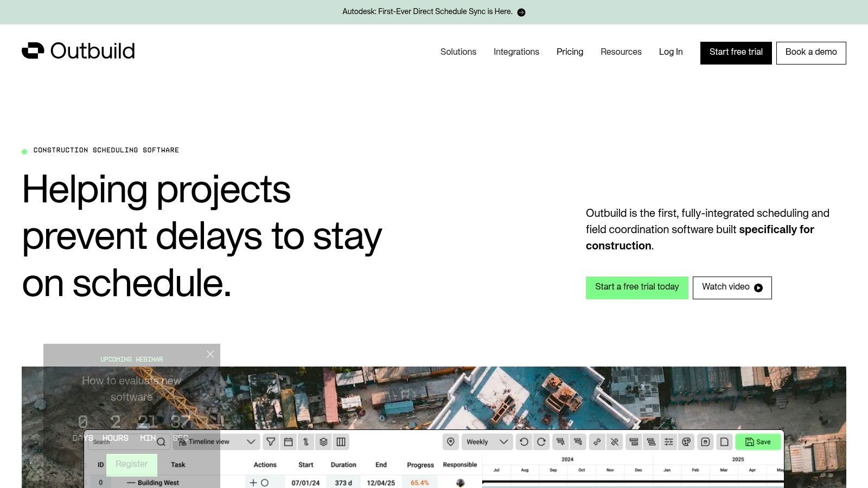Click the blank page document icon
The image size is (868, 488).
coord(724,442)
